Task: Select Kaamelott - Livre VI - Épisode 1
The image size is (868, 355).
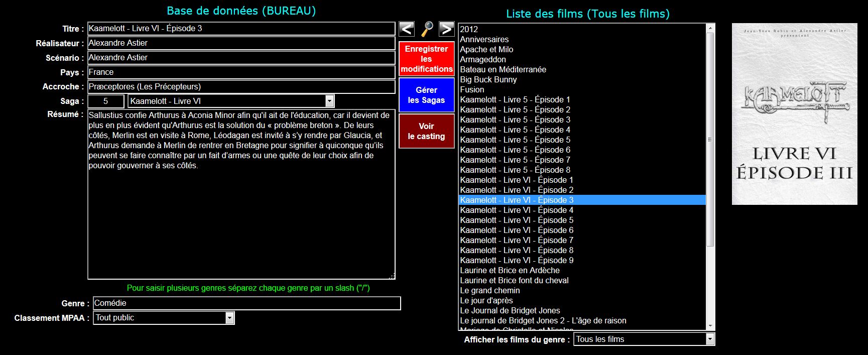Action: [x=582, y=180]
